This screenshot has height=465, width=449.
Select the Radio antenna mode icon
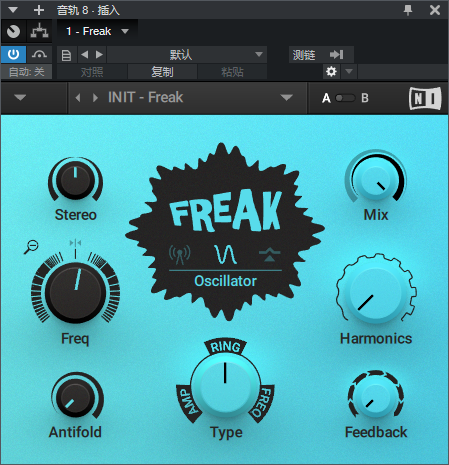(180, 254)
